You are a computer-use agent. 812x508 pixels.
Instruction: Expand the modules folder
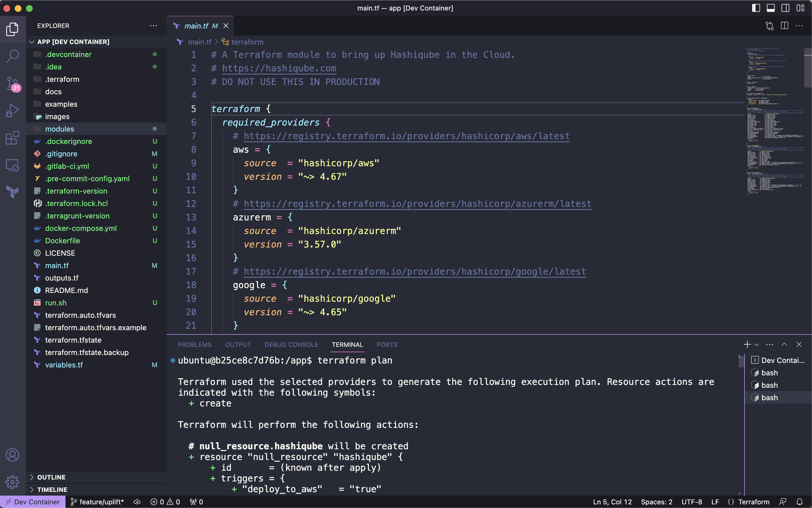(x=96, y=129)
